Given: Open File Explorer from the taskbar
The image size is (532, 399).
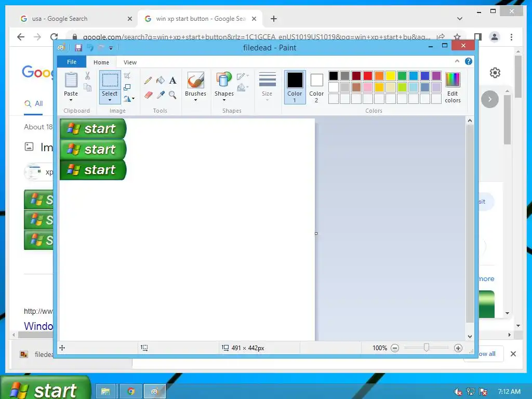Looking at the screenshot, I should click(x=105, y=391).
